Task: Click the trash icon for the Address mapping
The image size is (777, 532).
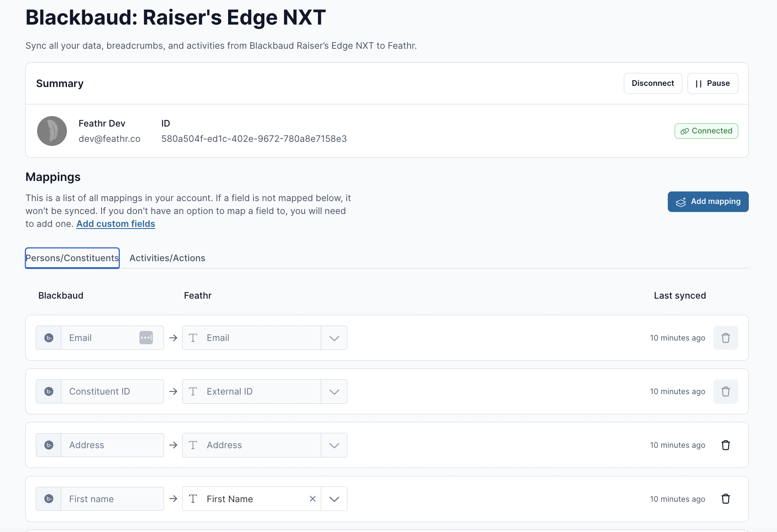Action: coord(726,445)
